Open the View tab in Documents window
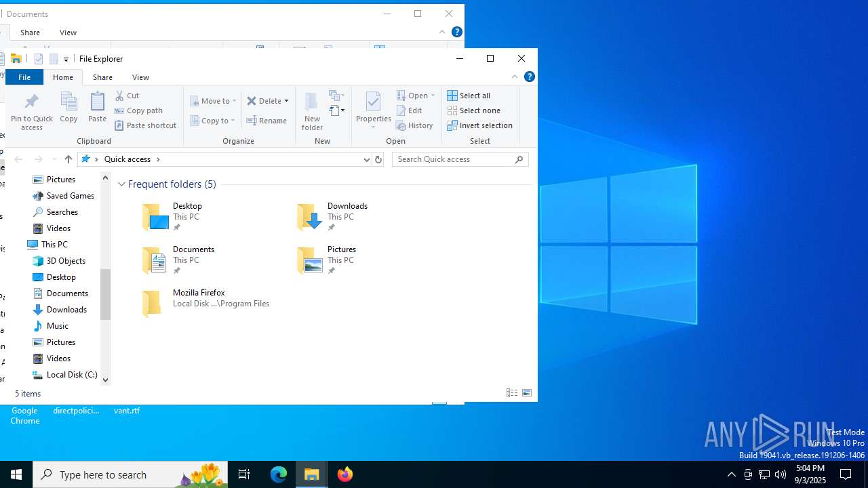This screenshot has height=488, width=868. coord(68,33)
